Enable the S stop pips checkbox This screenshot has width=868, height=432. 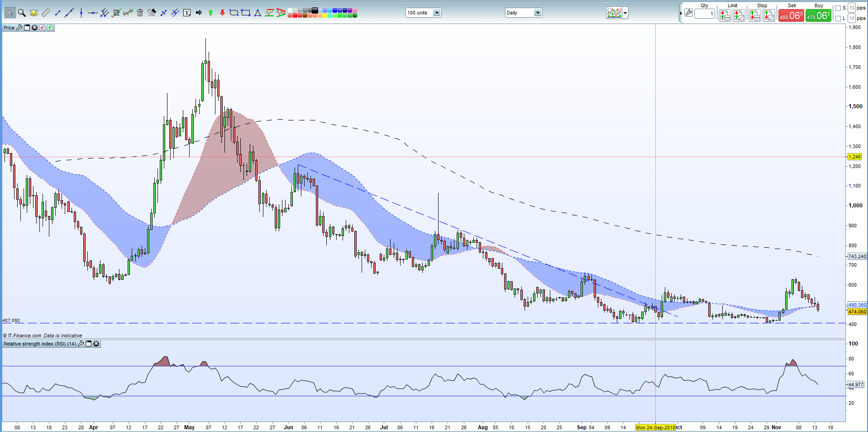838,8
